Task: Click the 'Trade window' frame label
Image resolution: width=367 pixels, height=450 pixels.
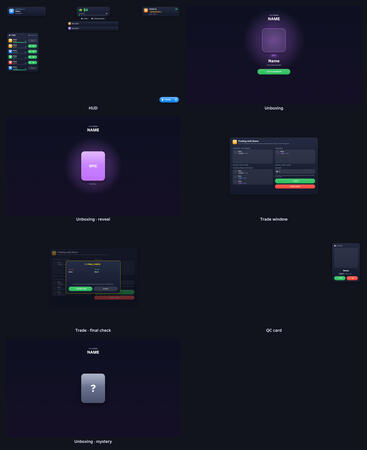Action: pos(274,219)
